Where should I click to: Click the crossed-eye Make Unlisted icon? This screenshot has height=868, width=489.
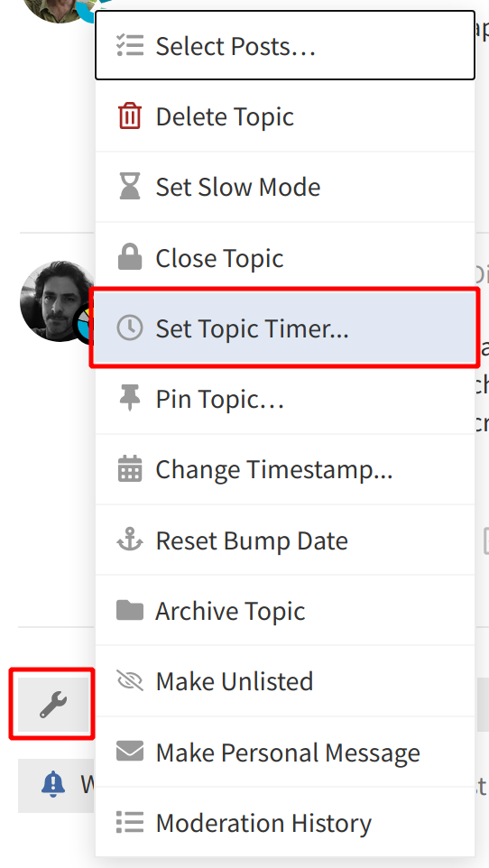tap(130, 681)
